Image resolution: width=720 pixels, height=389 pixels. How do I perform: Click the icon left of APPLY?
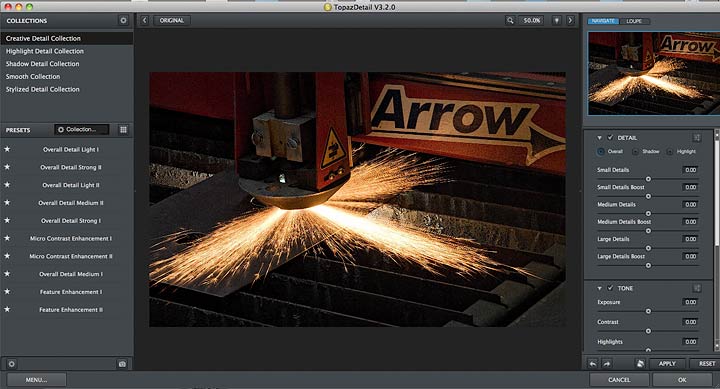[640, 364]
